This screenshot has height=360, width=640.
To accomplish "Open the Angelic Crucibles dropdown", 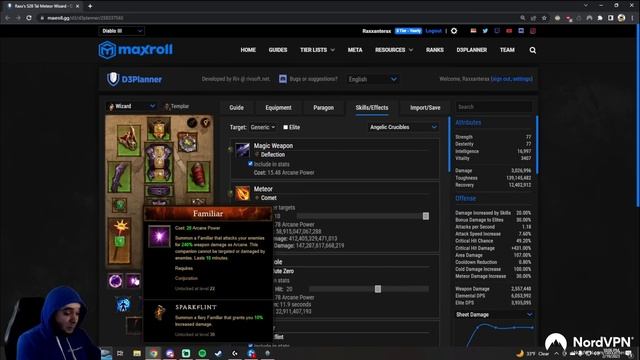I will pos(403,127).
